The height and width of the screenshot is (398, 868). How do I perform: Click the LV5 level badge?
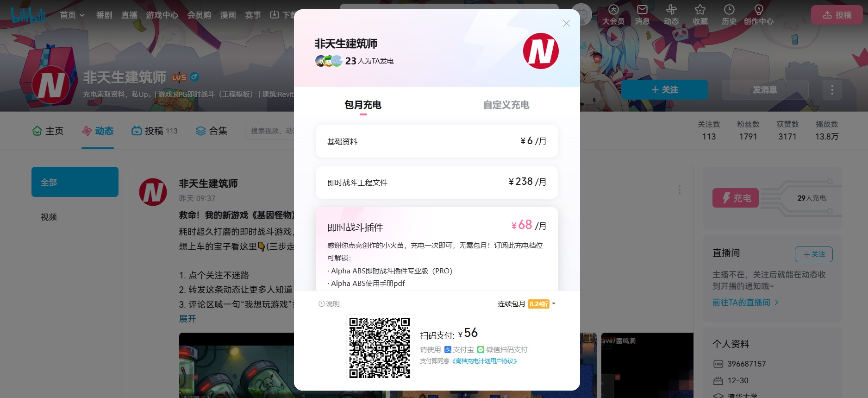[179, 77]
